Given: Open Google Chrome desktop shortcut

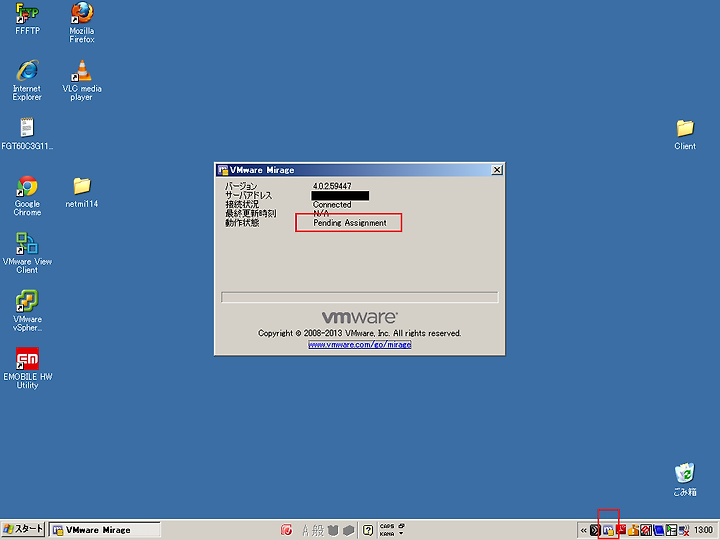Looking at the screenshot, I should click(27, 196).
